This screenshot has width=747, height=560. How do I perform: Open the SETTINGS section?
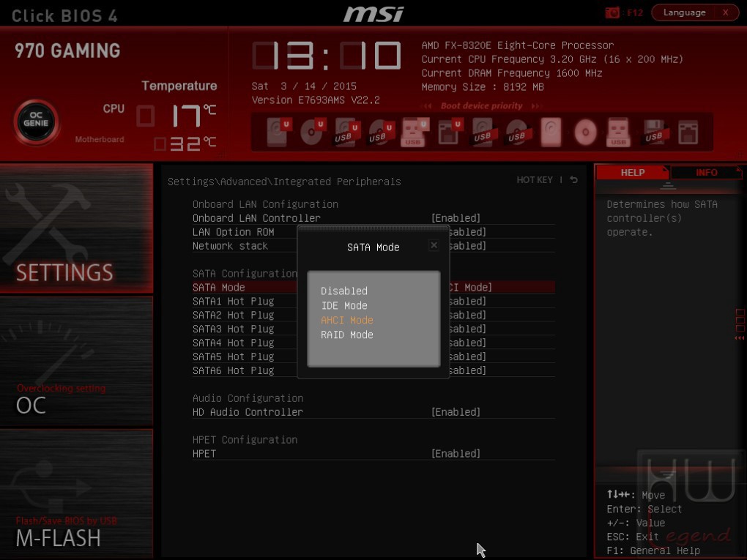pos(76,228)
